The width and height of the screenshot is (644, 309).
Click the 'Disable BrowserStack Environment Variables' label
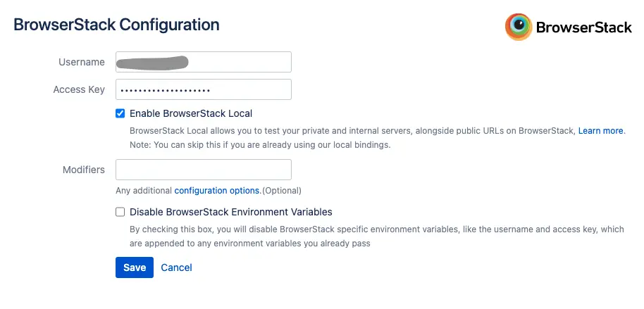pos(230,212)
